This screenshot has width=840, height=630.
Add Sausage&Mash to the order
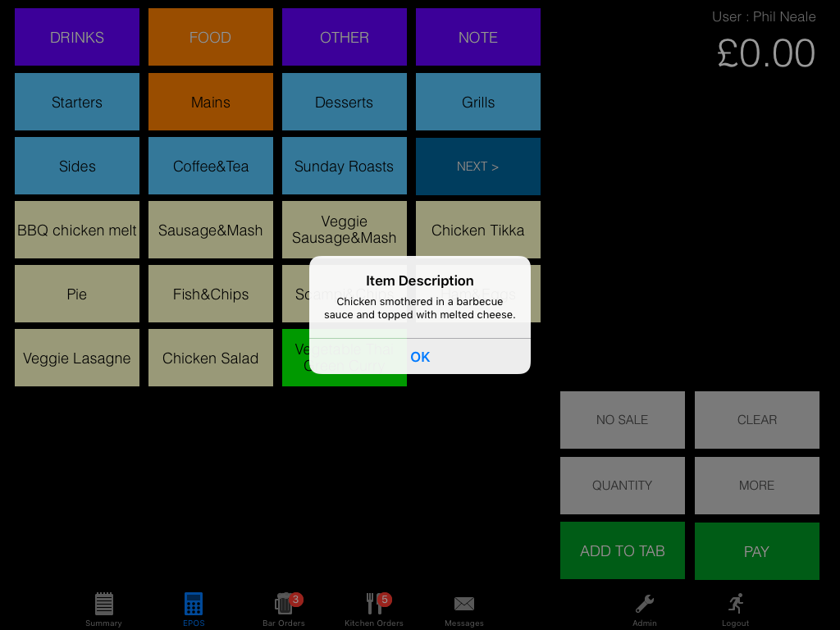click(x=211, y=230)
